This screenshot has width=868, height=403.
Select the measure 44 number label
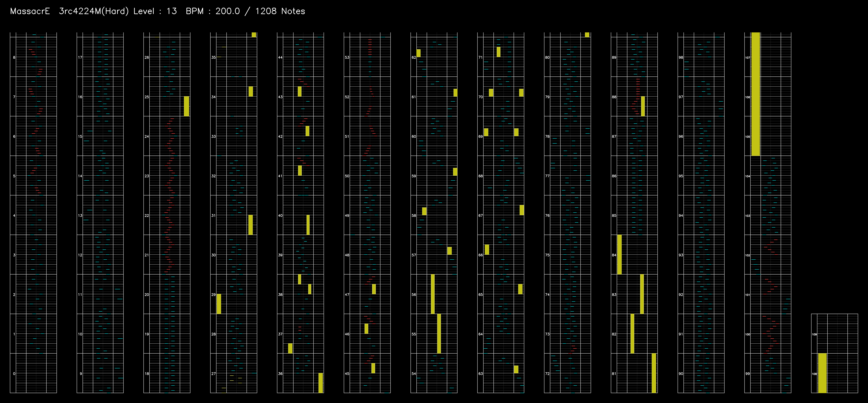click(280, 57)
